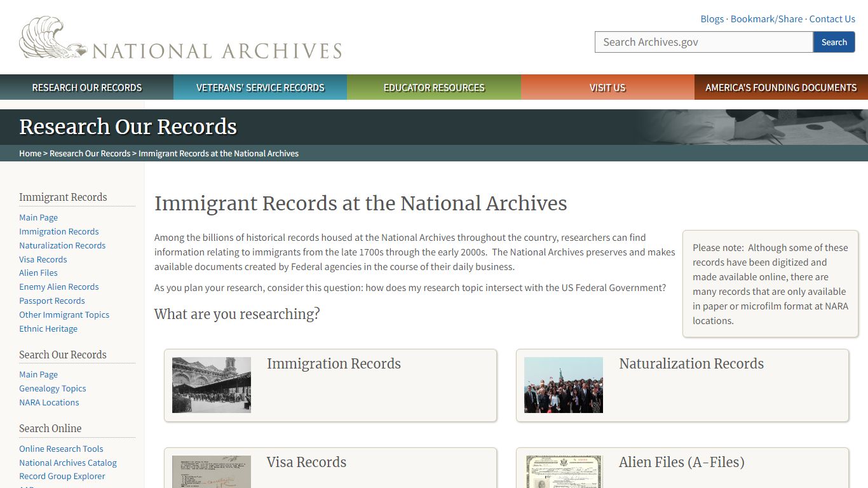Open the Contact Us link
This screenshot has width=868, height=488.
pos(832,19)
